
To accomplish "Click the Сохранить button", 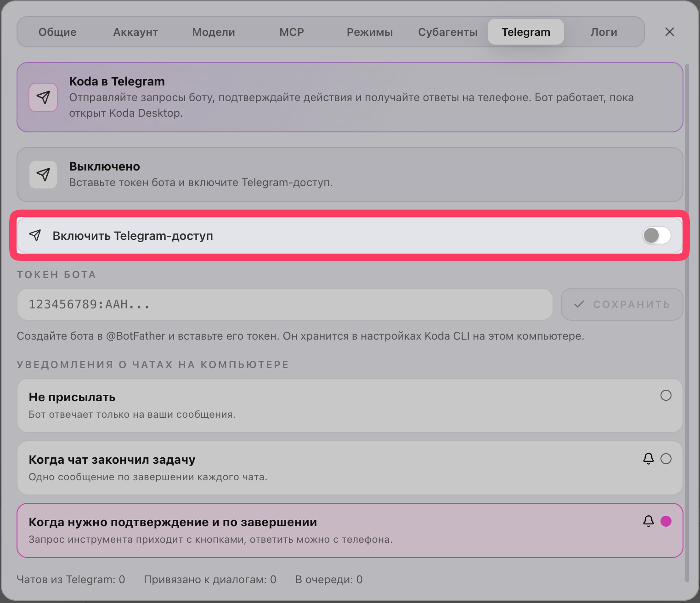I will click(622, 304).
